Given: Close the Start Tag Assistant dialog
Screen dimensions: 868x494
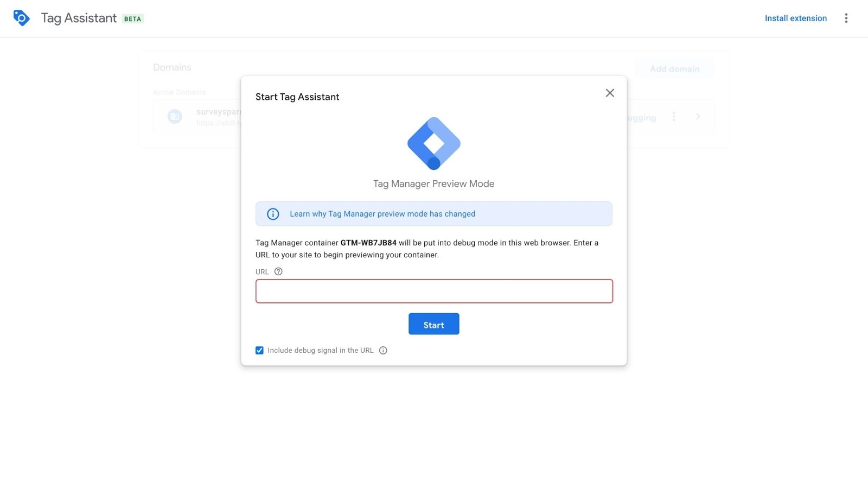Looking at the screenshot, I should click(x=610, y=93).
